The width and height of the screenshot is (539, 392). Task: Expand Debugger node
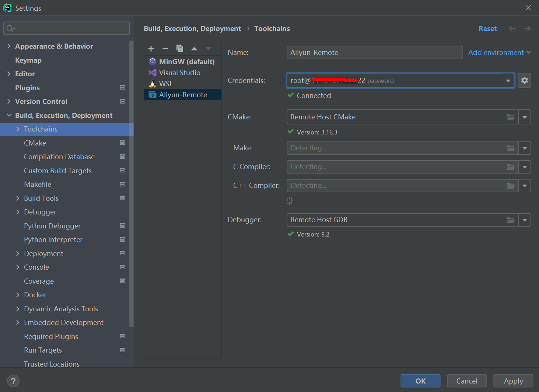click(x=18, y=212)
